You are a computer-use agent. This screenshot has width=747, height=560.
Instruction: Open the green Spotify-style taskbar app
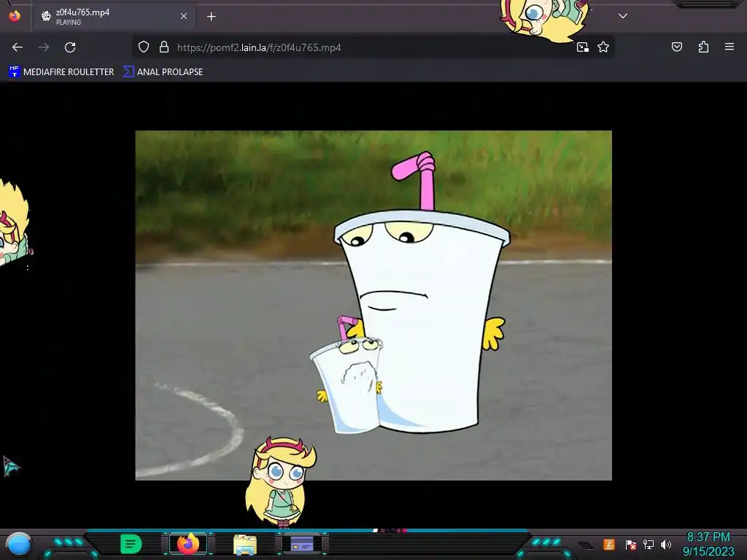click(131, 544)
